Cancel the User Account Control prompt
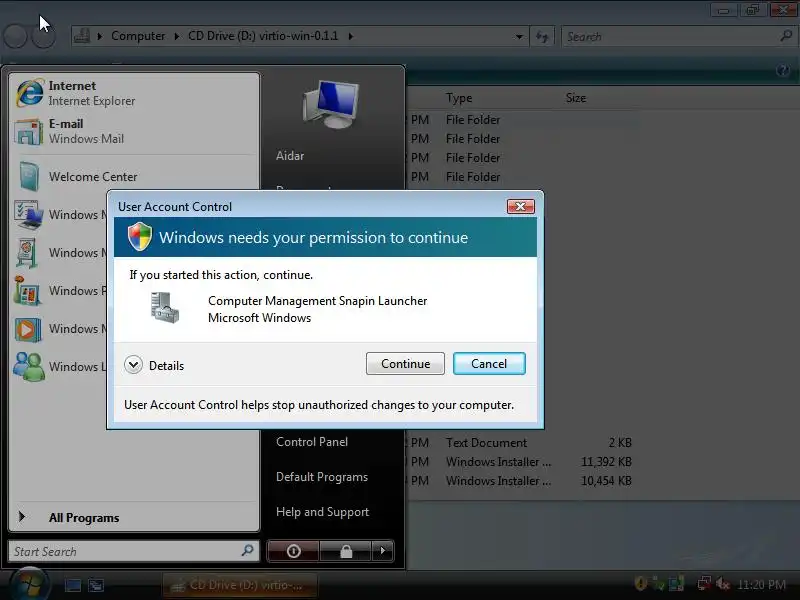This screenshot has height=600, width=800. coord(489,364)
